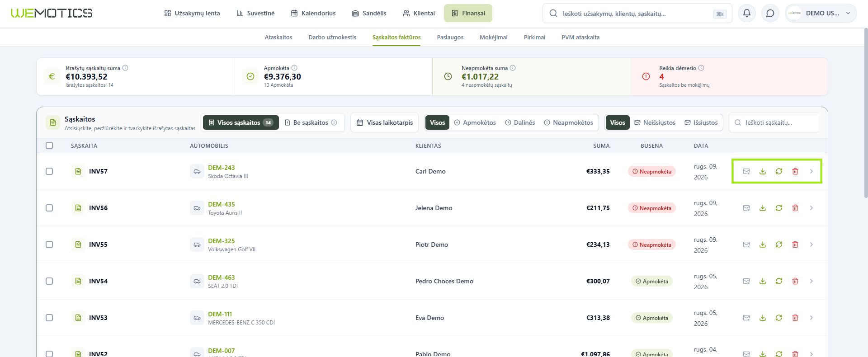Delete invoice INV53
This screenshot has width=868, height=357.
(795, 318)
